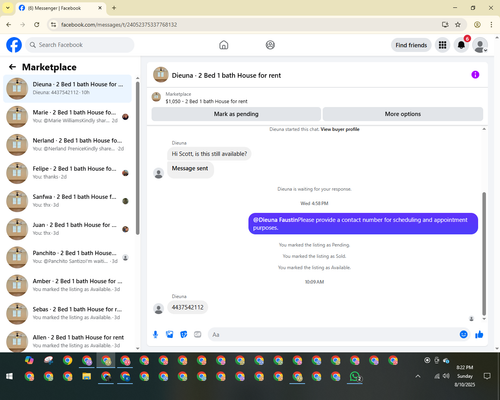500x400 pixels.
Task: Open Juan conversation in the list
Action: pyautogui.click(x=67, y=229)
